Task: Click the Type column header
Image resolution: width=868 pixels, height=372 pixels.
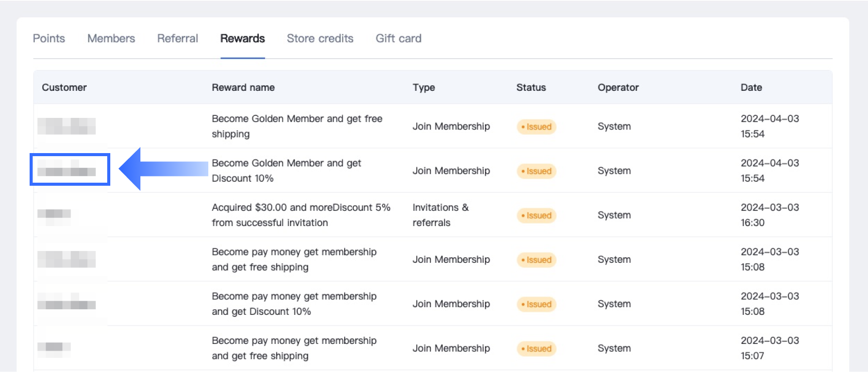Action: [x=424, y=87]
